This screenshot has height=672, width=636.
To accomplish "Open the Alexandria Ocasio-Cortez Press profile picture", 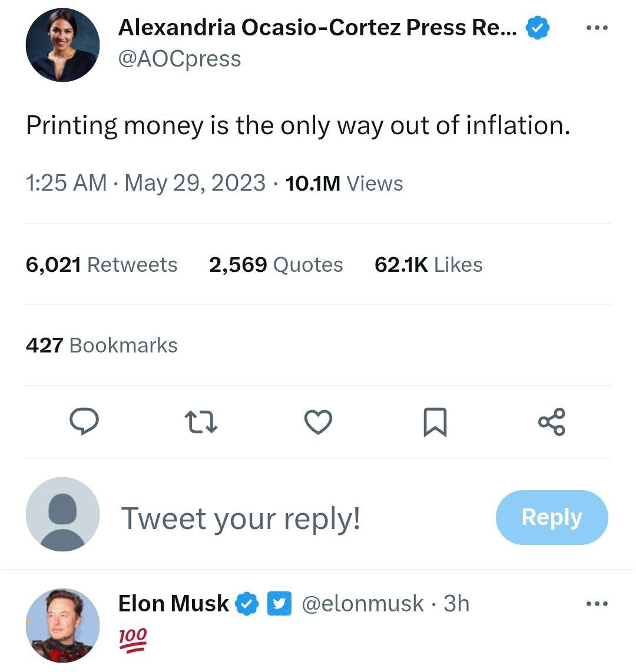I will 62,45.
